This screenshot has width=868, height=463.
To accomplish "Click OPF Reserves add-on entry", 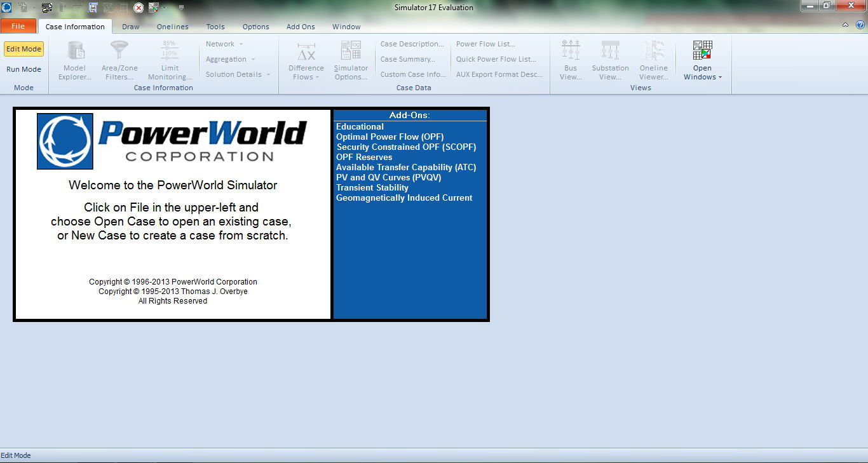I will pyautogui.click(x=364, y=157).
